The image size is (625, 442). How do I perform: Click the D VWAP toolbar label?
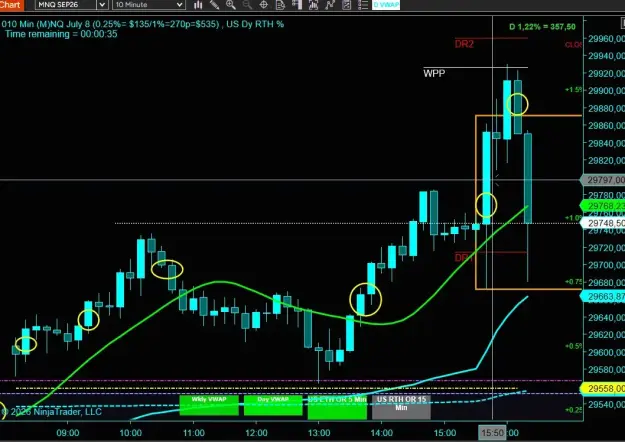coord(386,5)
